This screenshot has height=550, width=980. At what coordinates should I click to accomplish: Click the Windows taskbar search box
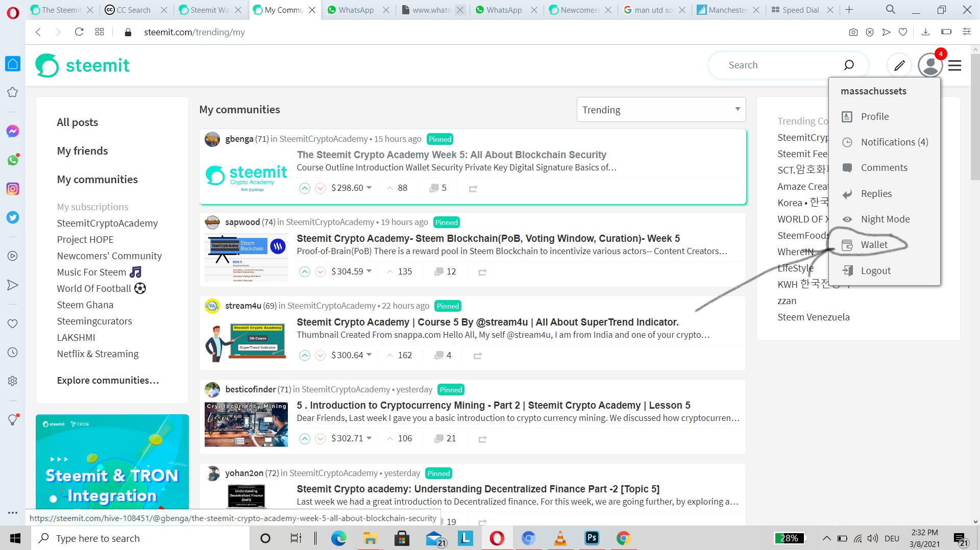click(x=140, y=538)
